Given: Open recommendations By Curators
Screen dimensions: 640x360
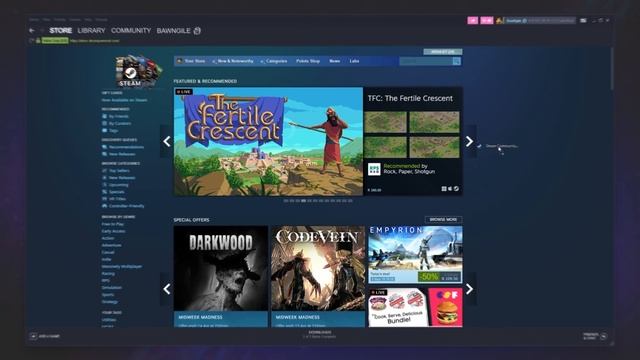Looking at the screenshot, I should (x=120, y=123).
